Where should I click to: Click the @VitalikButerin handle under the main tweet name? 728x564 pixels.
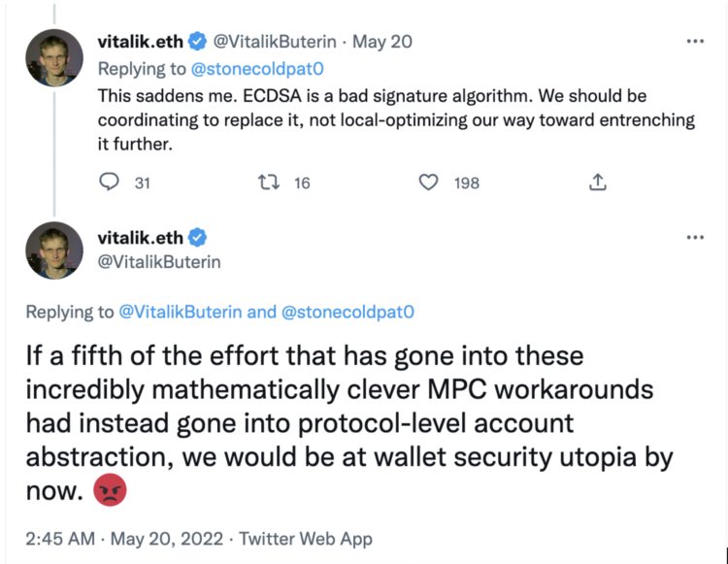click(x=159, y=261)
